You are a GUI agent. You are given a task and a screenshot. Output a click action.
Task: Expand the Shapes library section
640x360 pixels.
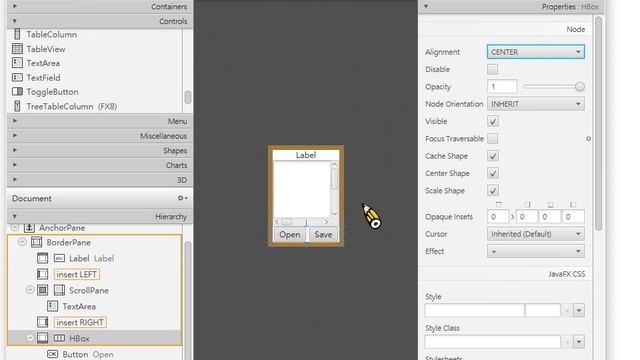pos(15,150)
